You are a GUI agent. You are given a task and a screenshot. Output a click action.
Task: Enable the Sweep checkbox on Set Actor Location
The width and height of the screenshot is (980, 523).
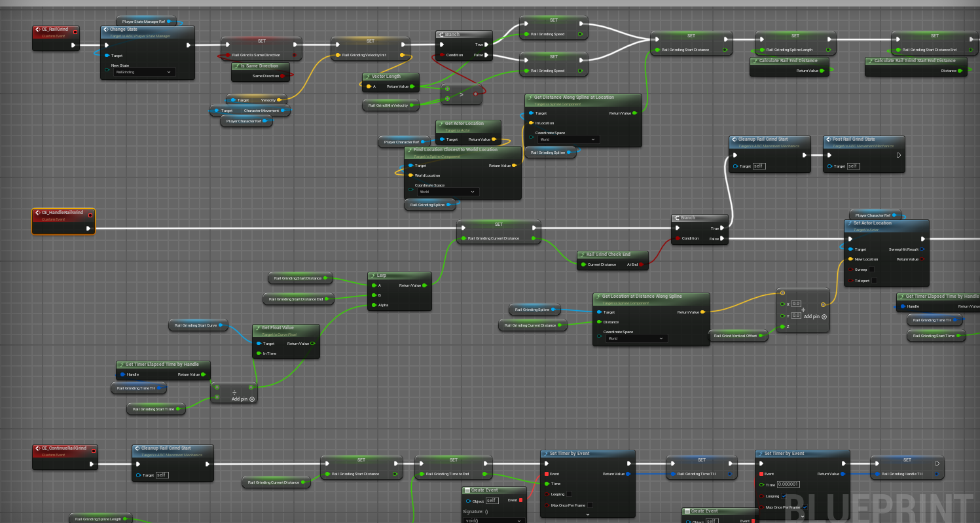871,270
